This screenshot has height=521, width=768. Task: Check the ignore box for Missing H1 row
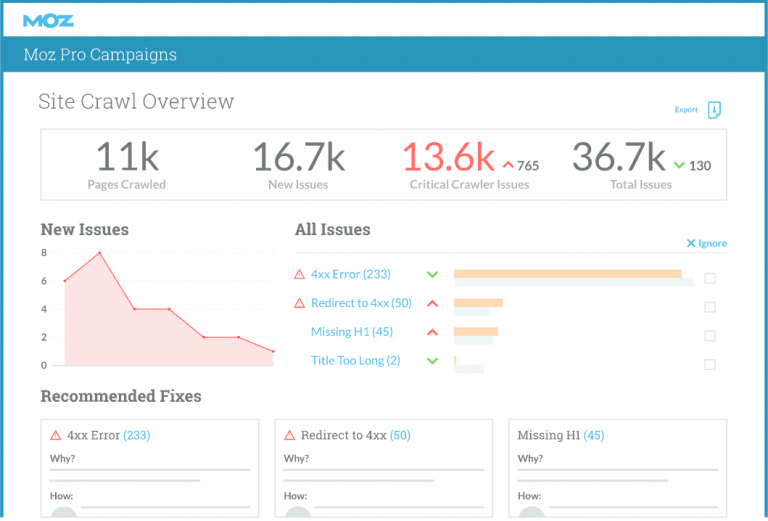[x=710, y=336]
